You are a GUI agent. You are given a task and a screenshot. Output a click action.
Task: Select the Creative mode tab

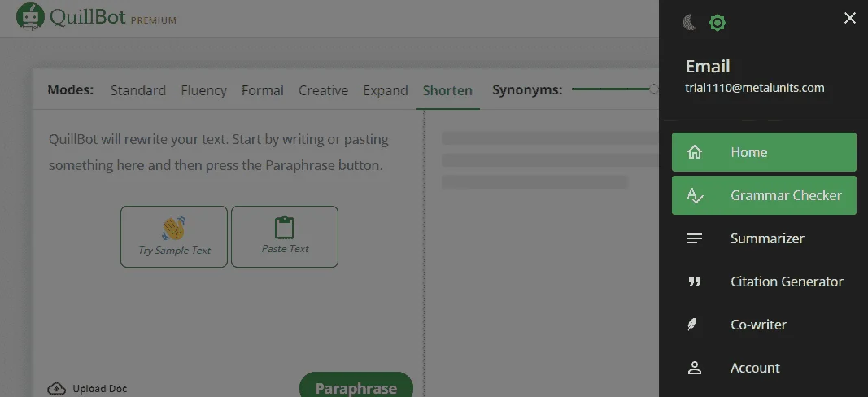(323, 90)
